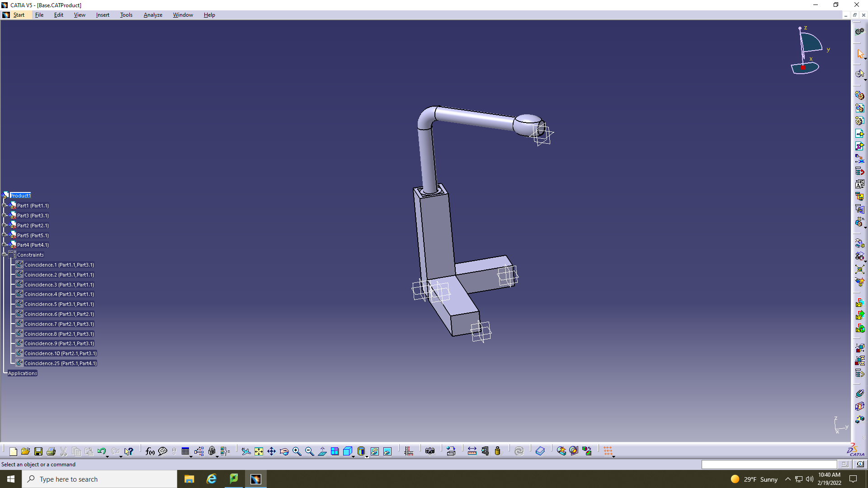This screenshot has width=868, height=488.
Task: Select the Fly Mode navigation tool
Action: click(x=245, y=451)
